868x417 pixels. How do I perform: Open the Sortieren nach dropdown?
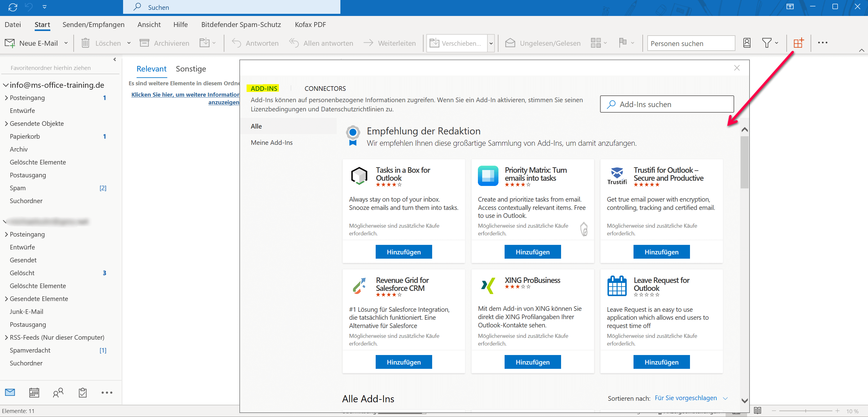point(691,398)
